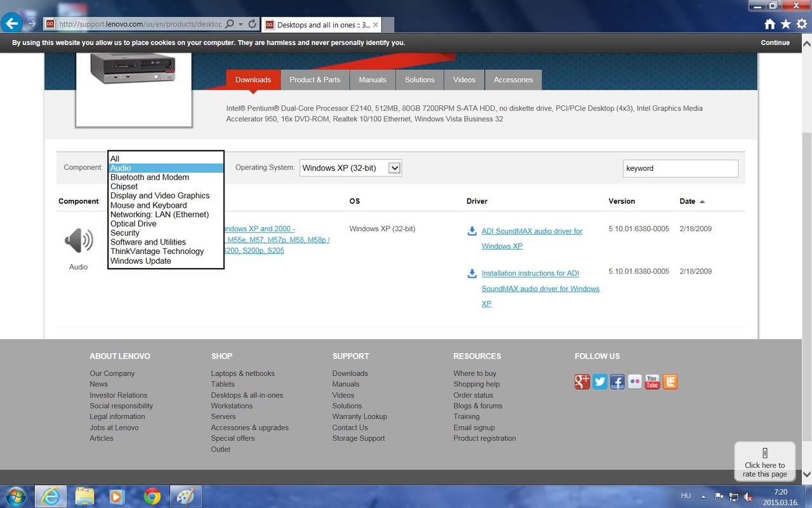The image size is (812, 508).
Task: Pick Windows Update component option
Action: point(166,261)
